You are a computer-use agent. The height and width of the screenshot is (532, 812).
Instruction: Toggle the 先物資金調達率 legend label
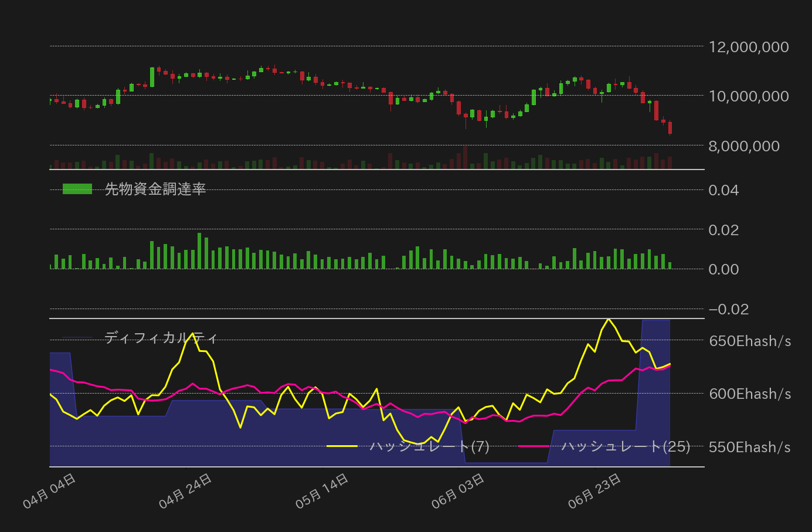coord(155,189)
